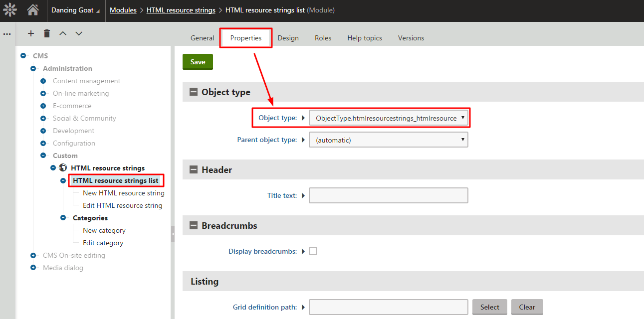Toggle the arrow beside the Object type label
Screen dimensions: 644x319
pos(303,118)
